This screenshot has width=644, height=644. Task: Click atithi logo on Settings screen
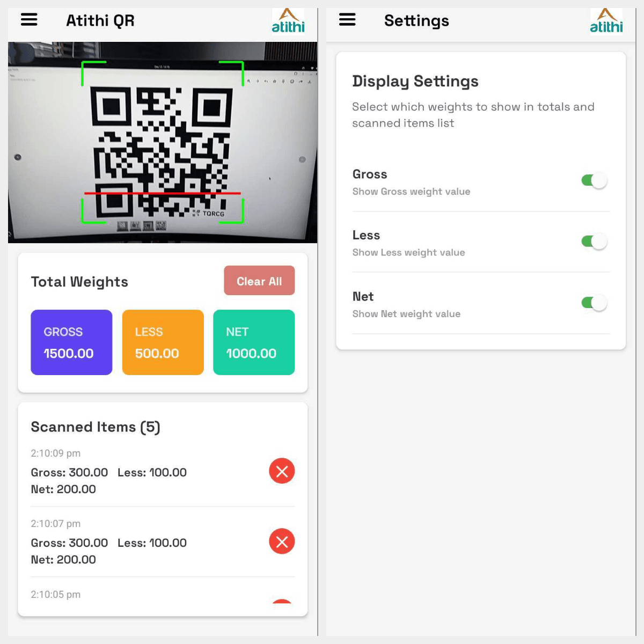pyautogui.click(x=606, y=20)
